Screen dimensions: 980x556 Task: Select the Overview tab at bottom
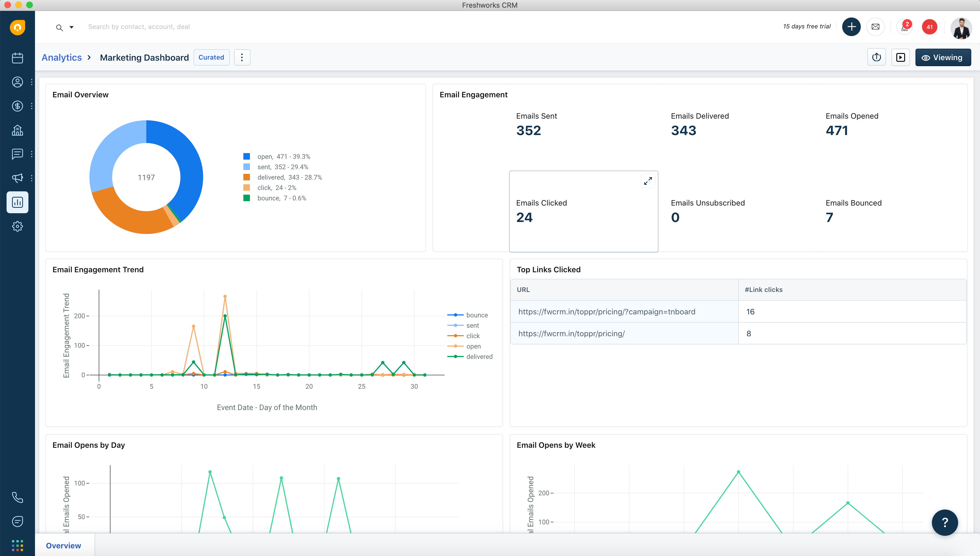(63, 546)
